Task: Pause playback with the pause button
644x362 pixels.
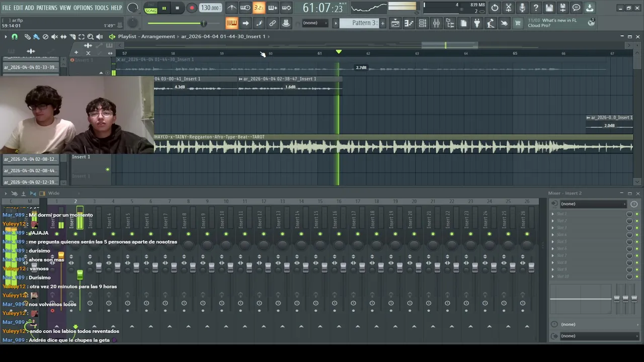Action: pos(164,8)
